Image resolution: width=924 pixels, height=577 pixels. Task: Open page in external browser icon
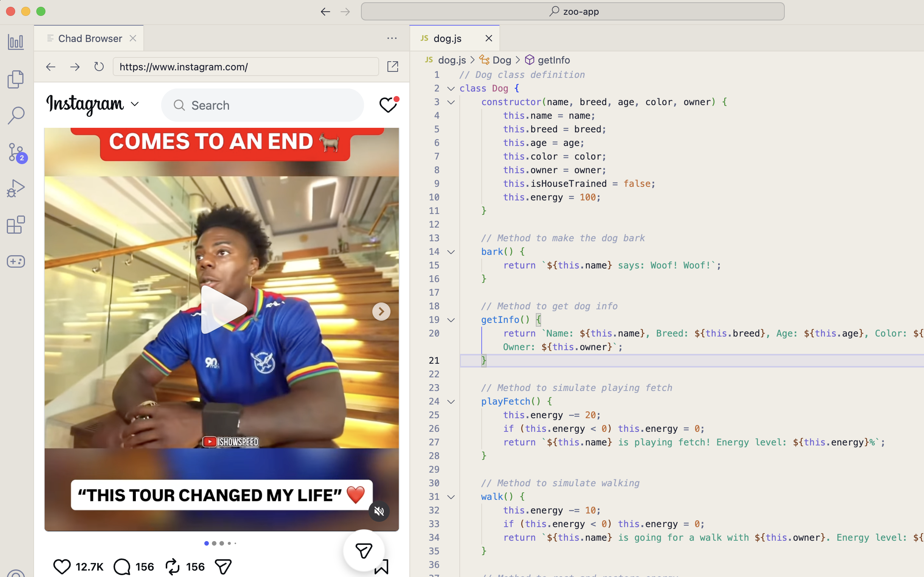click(392, 67)
